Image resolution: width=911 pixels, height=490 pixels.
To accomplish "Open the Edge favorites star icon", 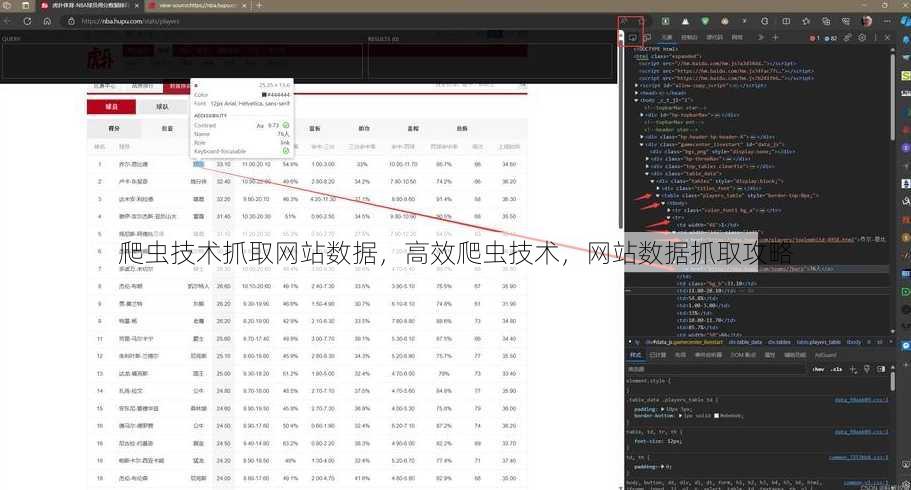I will 806,21.
